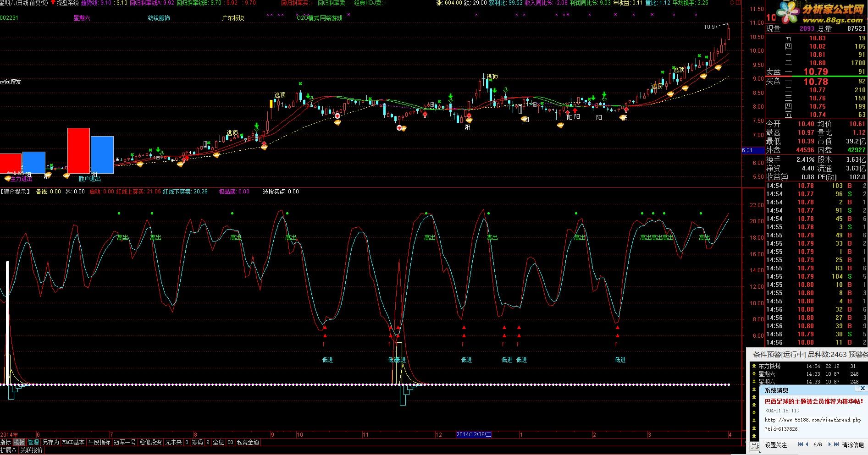Click the 操盘系统 indicator name
Viewport: 868px width, 455px height.
[67, 3]
